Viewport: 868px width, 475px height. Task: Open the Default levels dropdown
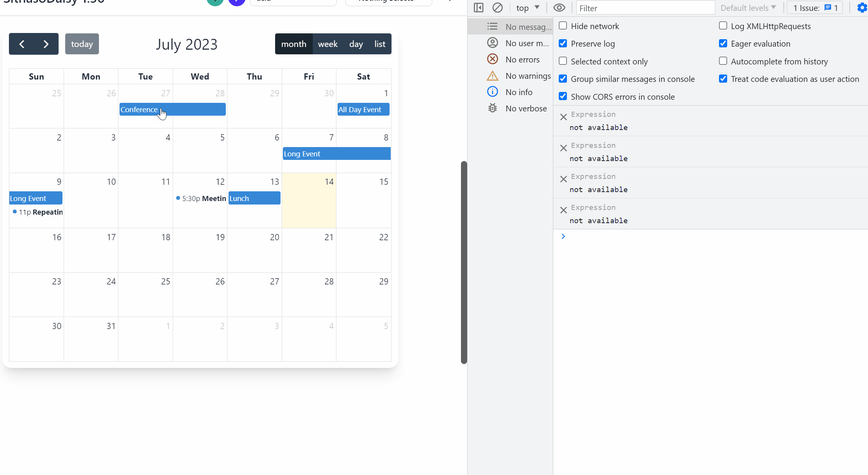pos(748,7)
